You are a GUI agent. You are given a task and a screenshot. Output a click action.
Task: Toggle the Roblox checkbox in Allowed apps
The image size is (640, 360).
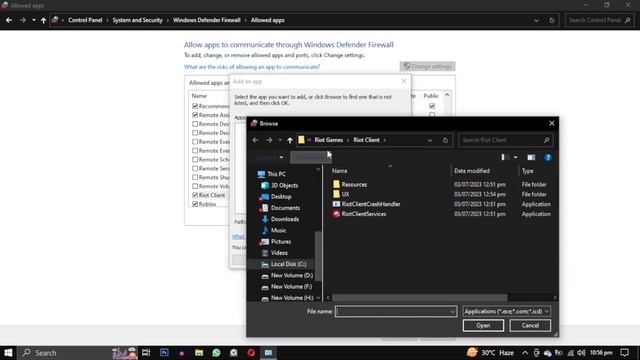[x=195, y=204]
